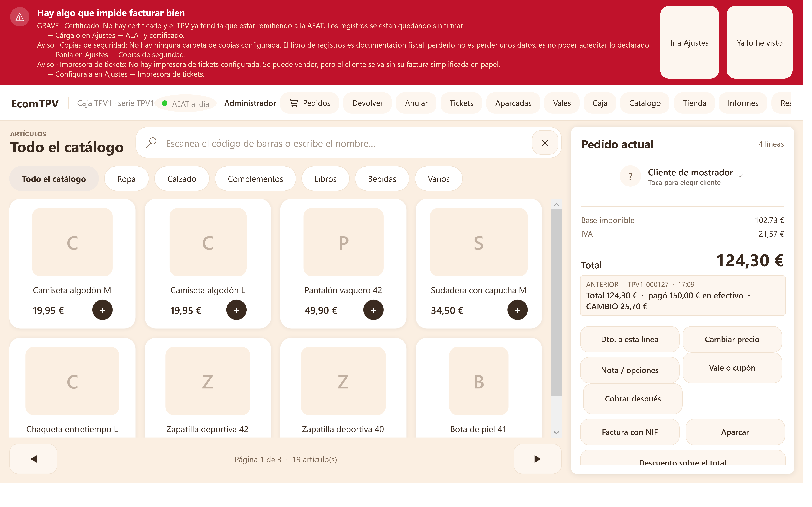Viewport: 812px width, 507px height.
Task: Open the Aparcadas menu item
Action: [513, 103]
